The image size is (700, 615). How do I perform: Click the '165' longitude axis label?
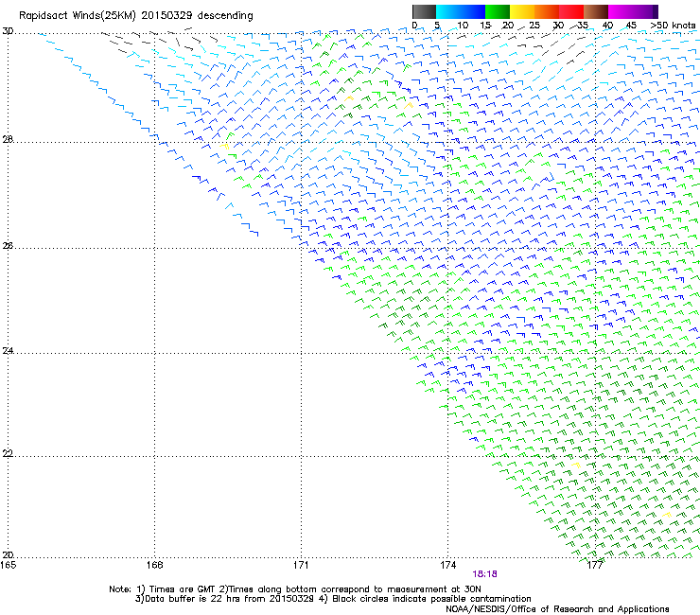(8, 565)
